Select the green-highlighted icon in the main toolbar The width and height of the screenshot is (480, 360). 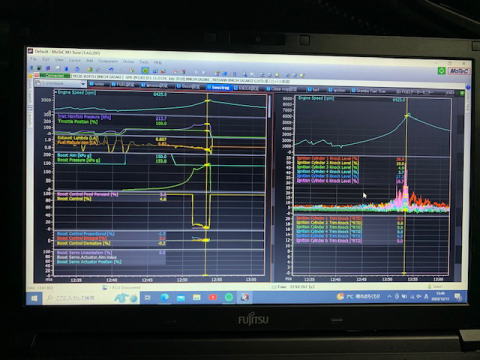pyautogui.click(x=145, y=70)
